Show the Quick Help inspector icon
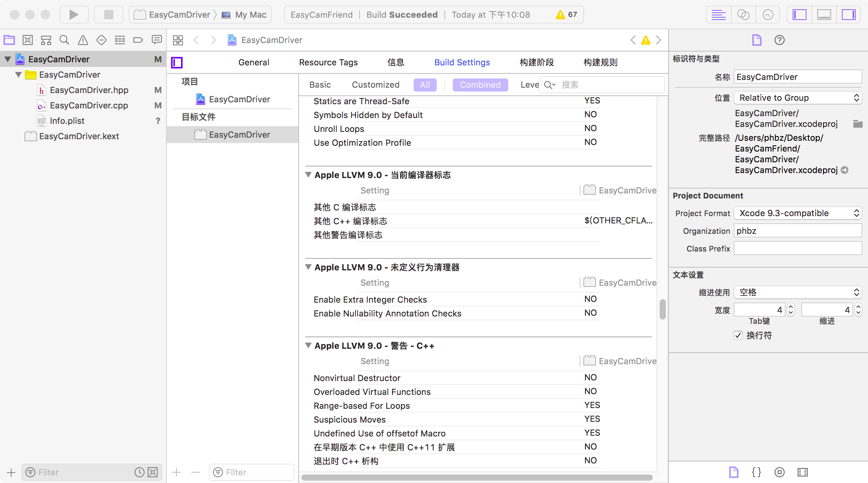The image size is (868, 483). coord(779,40)
